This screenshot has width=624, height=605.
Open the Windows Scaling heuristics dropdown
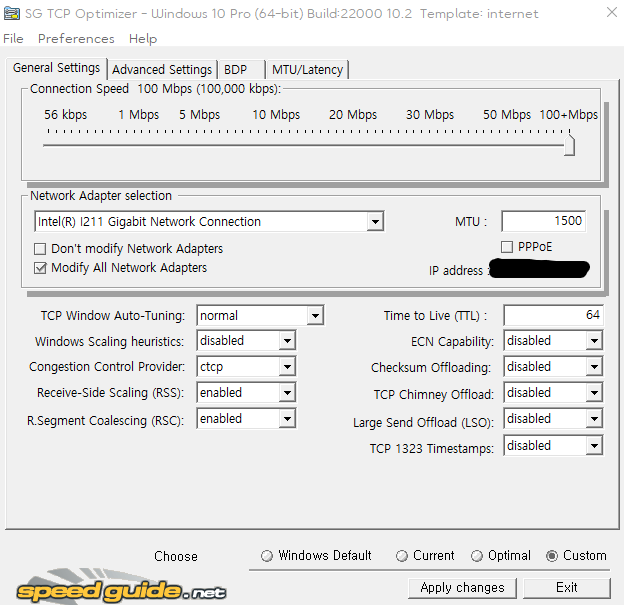click(287, 341)
